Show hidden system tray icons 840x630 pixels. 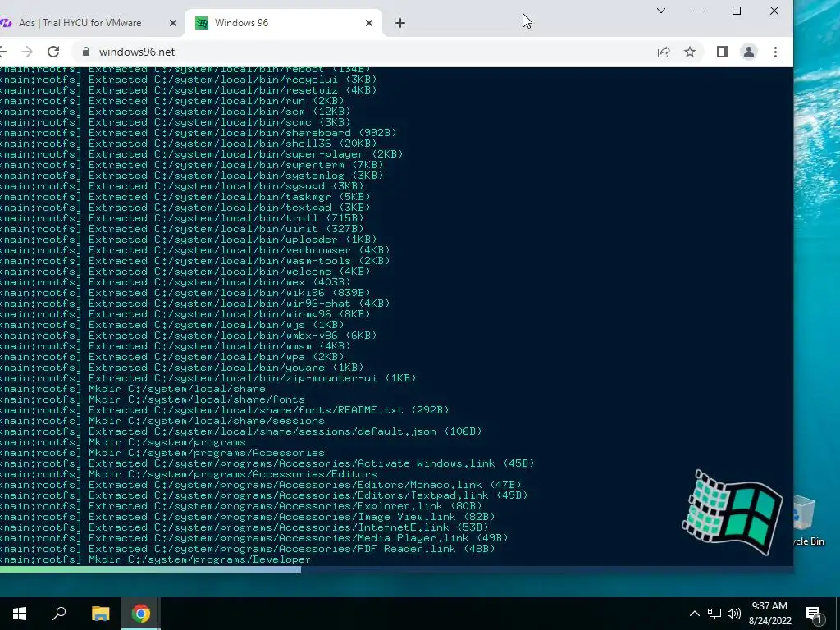click(x=694, y=614)
